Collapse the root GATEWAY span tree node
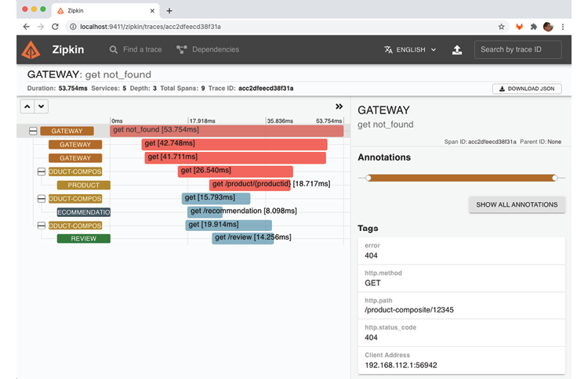 tap(33, 131)
